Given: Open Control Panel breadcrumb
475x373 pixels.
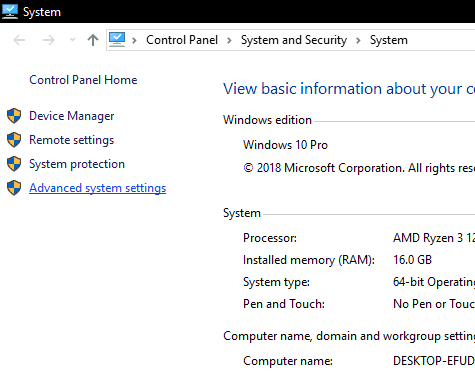Looking at the screenshot, I should (x=182, y=40).
